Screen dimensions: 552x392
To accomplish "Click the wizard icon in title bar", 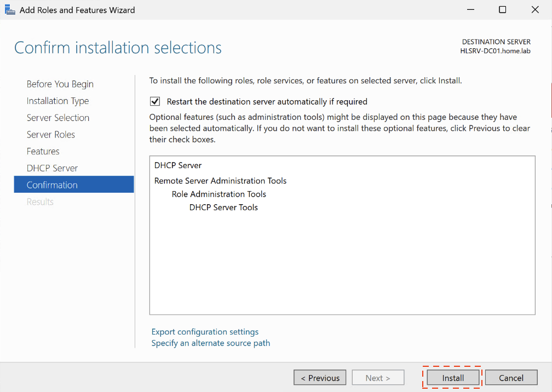I will pyautogui.click(x=10, y=10).
